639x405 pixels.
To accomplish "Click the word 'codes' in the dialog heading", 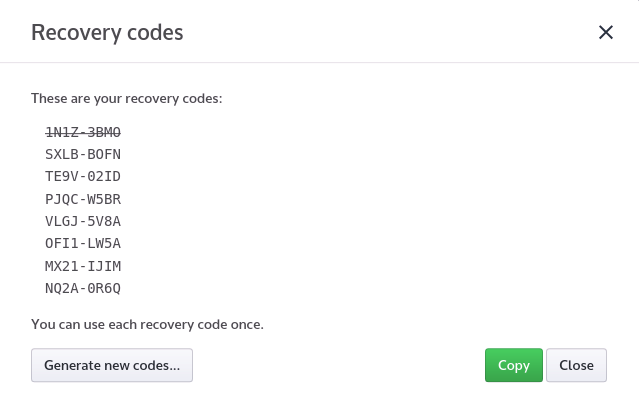I will 155,33.
